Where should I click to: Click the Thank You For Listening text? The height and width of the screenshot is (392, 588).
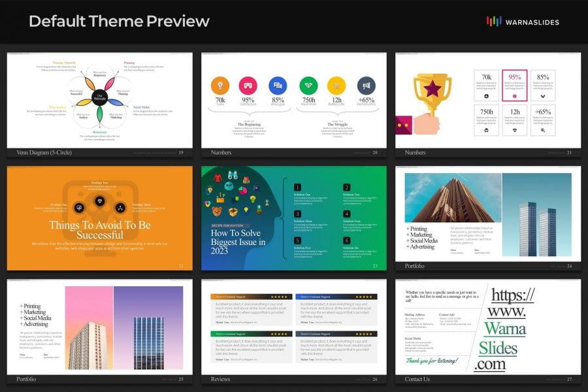[x=432, y=361]
